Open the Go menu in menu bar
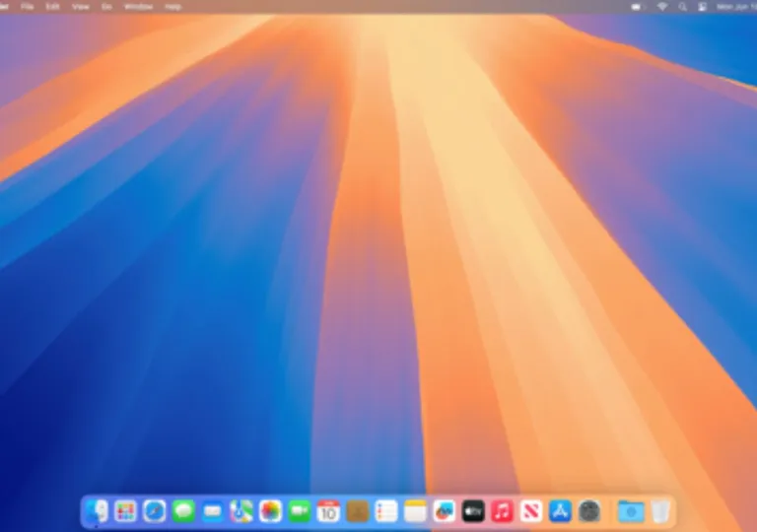The height and width of the screenshot is (532, 757). (x=106, y=7)
